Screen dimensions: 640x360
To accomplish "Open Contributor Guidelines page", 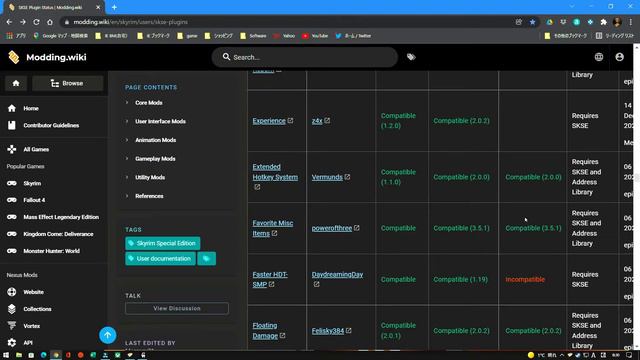I will click(x=51, y=125).
